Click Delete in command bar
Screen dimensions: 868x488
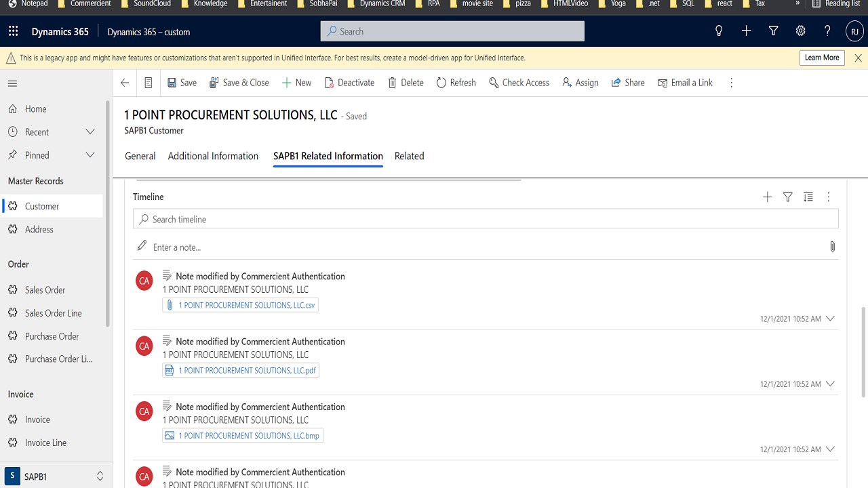click(x=406, y=83)
